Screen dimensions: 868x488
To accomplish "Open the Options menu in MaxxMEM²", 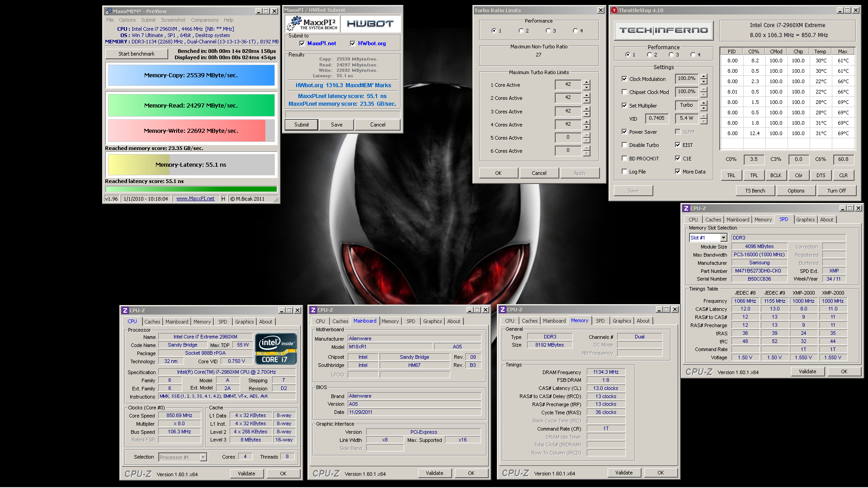I will click(127, 20).
